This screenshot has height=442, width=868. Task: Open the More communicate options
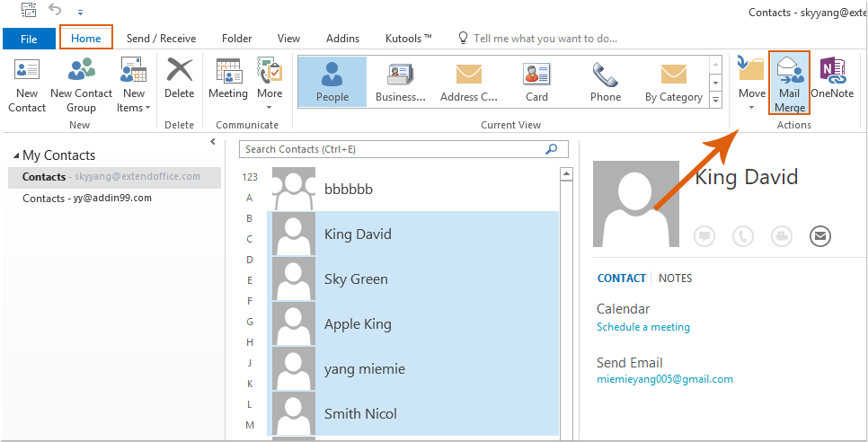(x=270, y=84)
